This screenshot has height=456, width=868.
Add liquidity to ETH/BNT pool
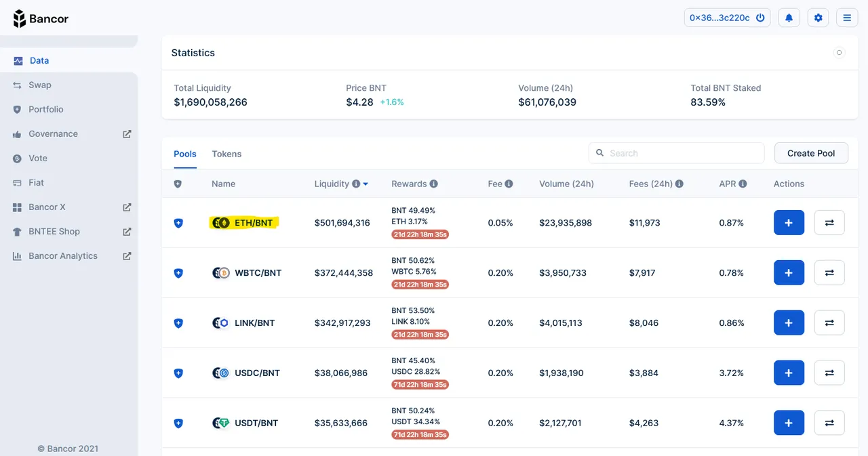[x=789, y=222]
